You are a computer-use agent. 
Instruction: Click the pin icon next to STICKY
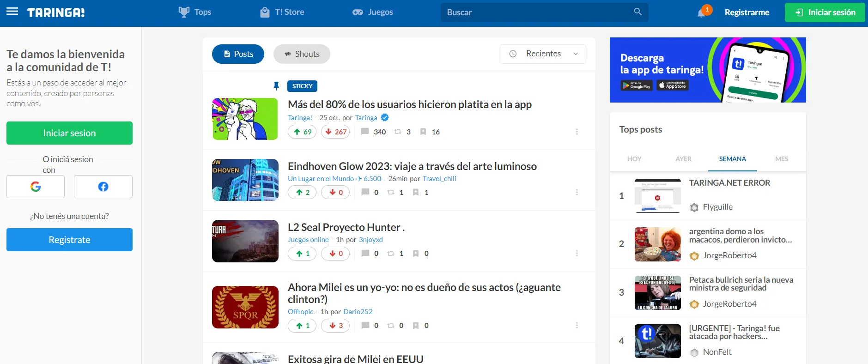[x=276, y=86]
